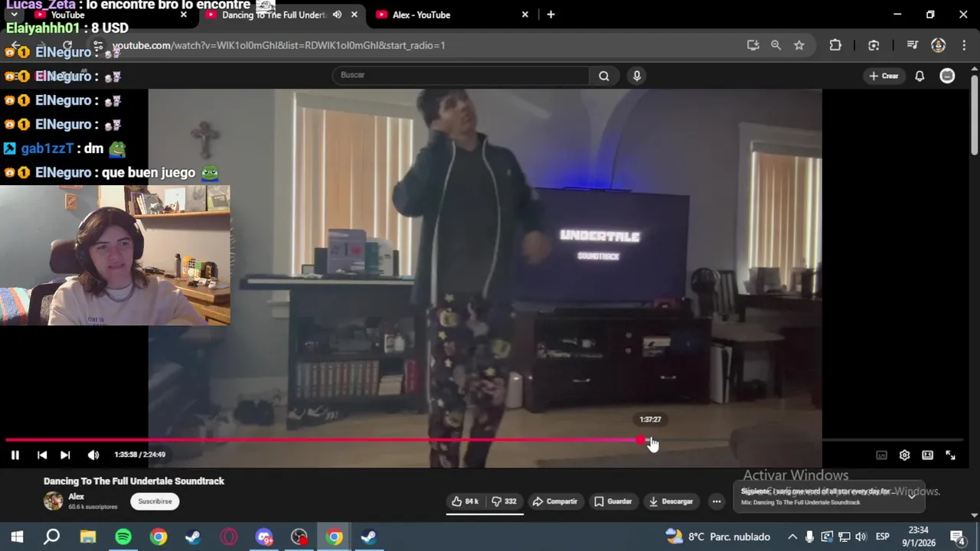The height and width of the screenshot is (551, 980).
Task: Click the video title text
Action: [x=134, y=481]
